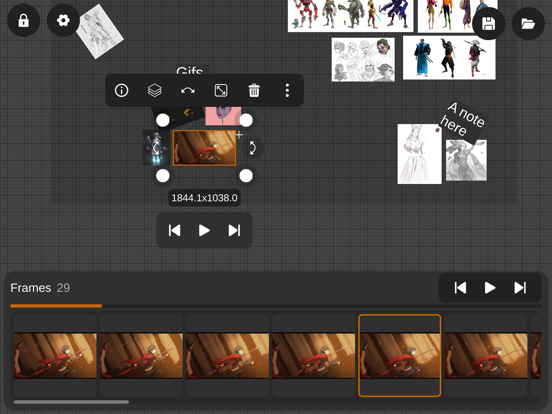Click bottom-left resize handle of selection
Viewport: 552px width, 414px height.
click(x=163, y=176)
